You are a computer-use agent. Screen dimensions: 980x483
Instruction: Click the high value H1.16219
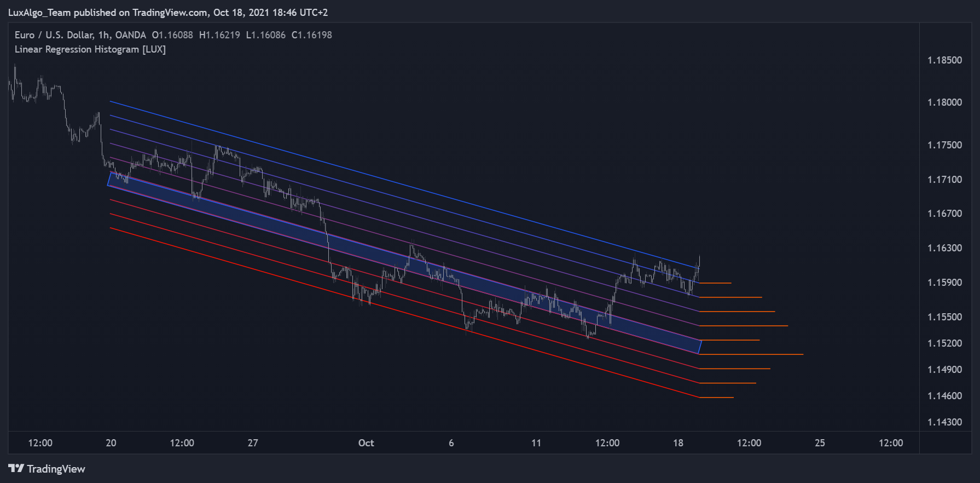click(x=219, y=35)
